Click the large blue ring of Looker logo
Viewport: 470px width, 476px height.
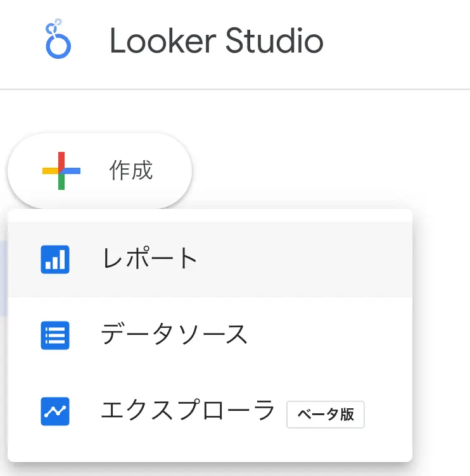pyautogui.click(x=58, y=46)
